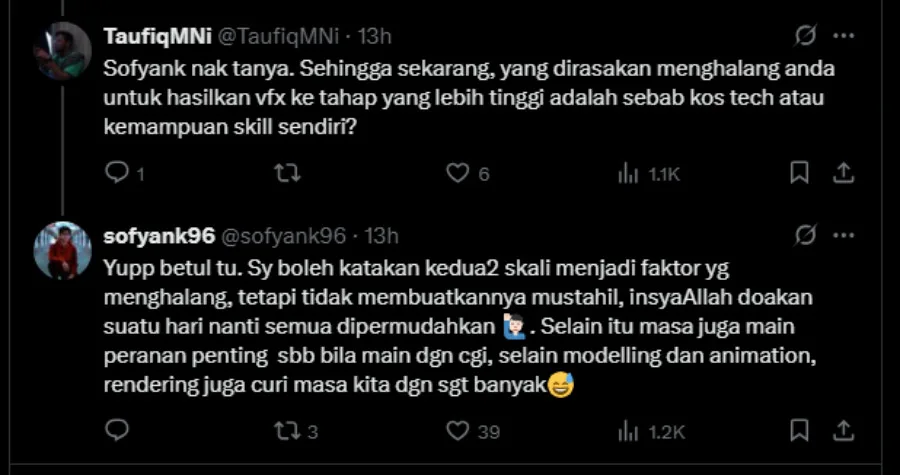Bookmark sofyank96's reply tweet
The height and width of the screenshot is (475, 900).
pos(799,430)
